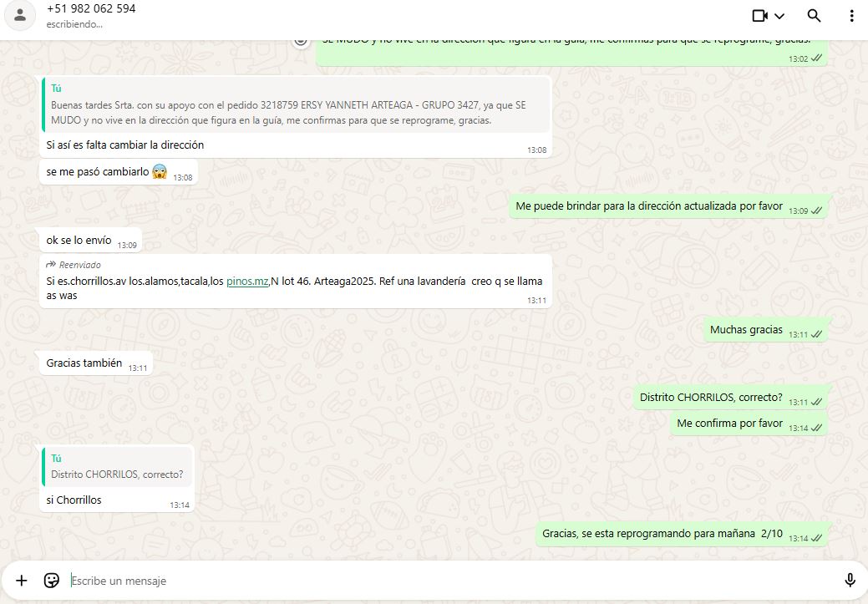Select the 'Muchas gracias' sent message
868x604 pixels.
tap(745, 330)
